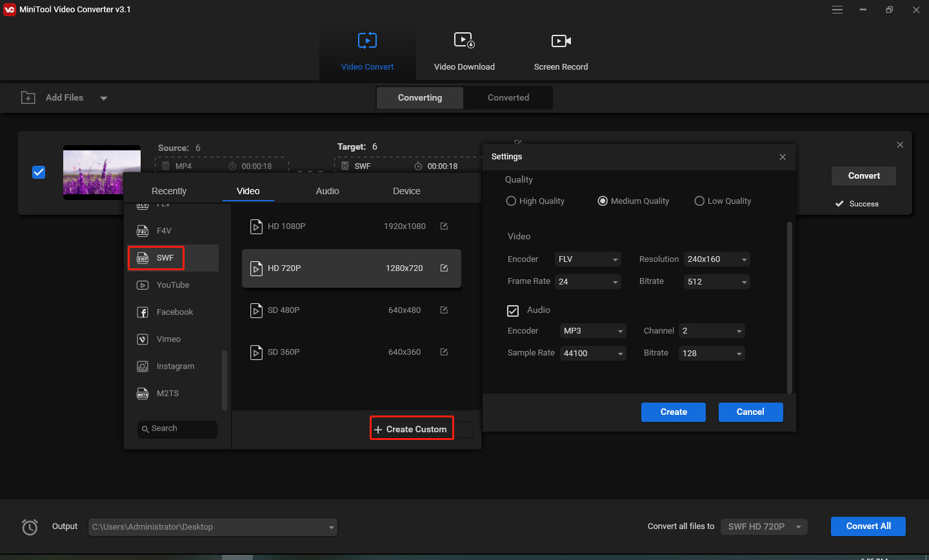The image size is (929, 560).
Task: Click the Create Custom button
Action: tap(412, 429)
